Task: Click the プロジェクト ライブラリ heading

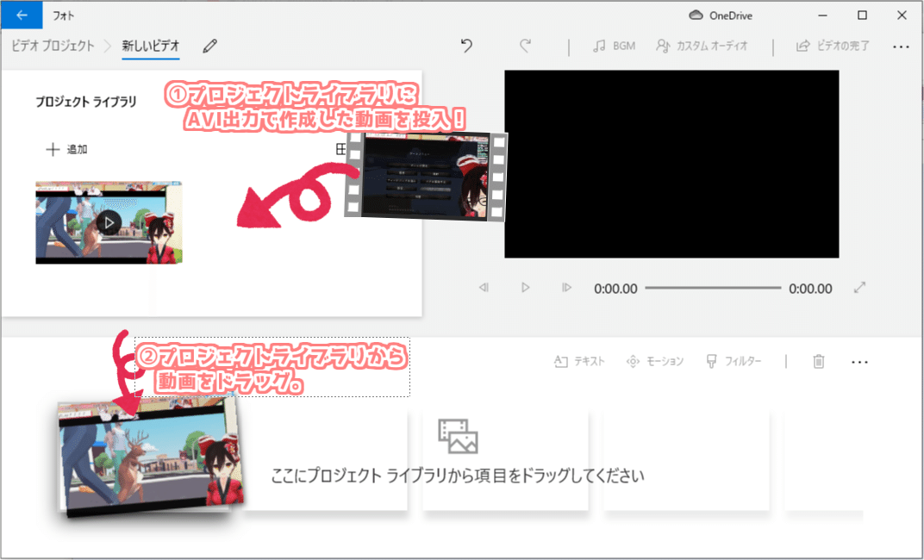Action: [86, 102]
